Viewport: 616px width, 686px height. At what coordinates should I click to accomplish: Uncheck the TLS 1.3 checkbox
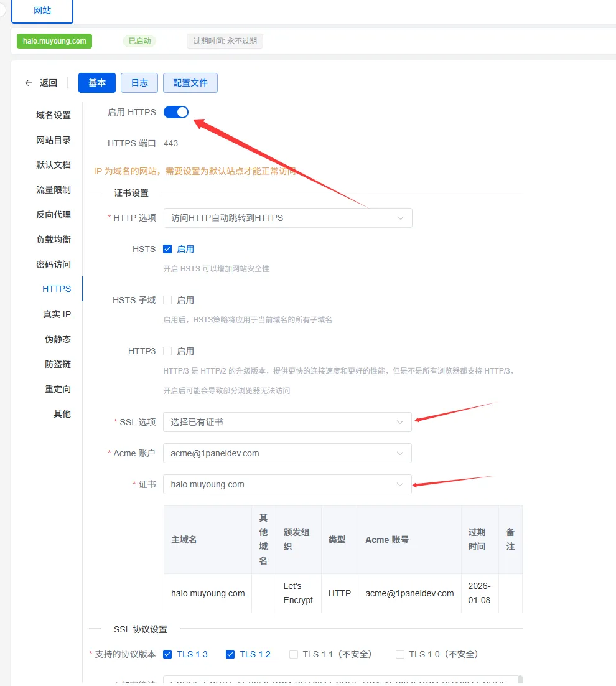(167, 654)
